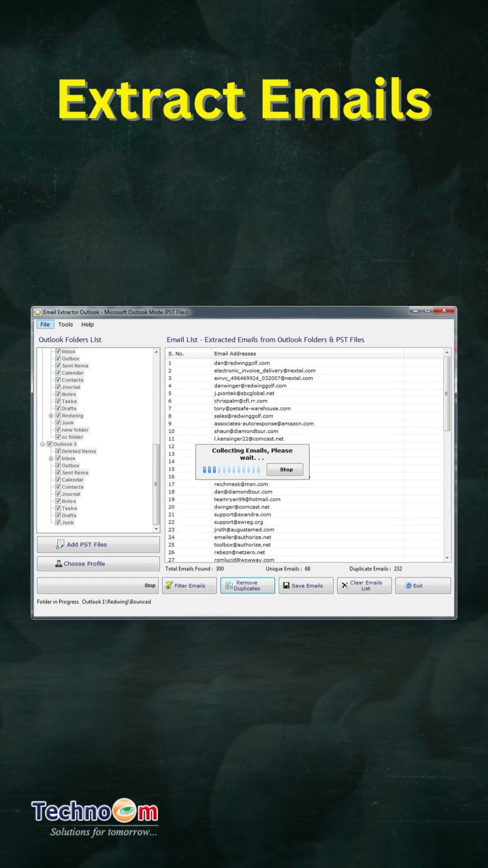Select the emailer@authorize.net row

point(305,537)
